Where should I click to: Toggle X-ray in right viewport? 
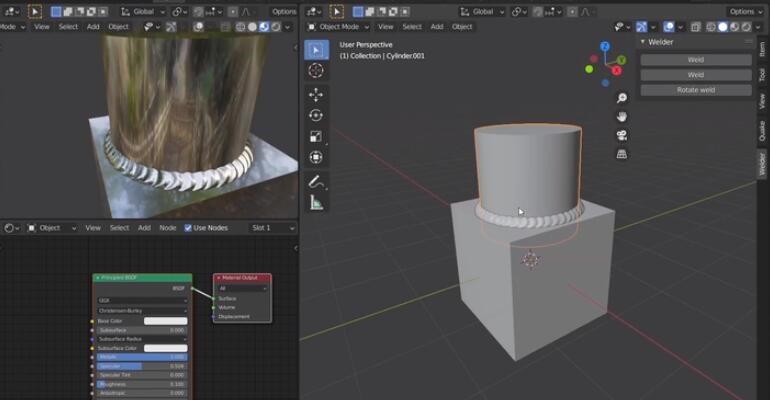[695, 27]
